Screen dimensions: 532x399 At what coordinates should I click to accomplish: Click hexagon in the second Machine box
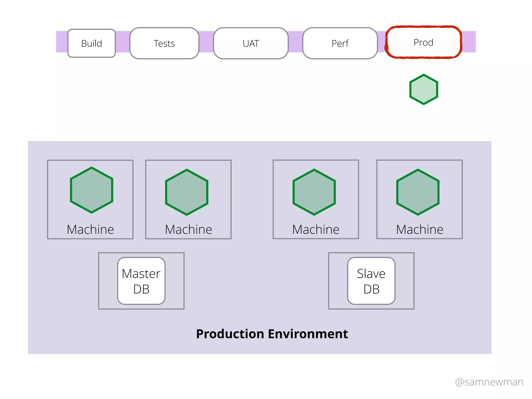pyautogui.click(x=187, y=192)
